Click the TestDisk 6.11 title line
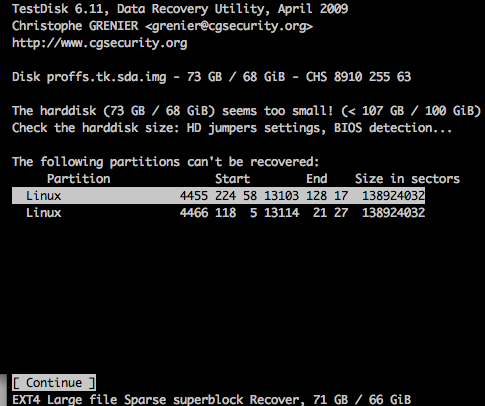This screenshot has height=406, width=485. coord(180,9)
